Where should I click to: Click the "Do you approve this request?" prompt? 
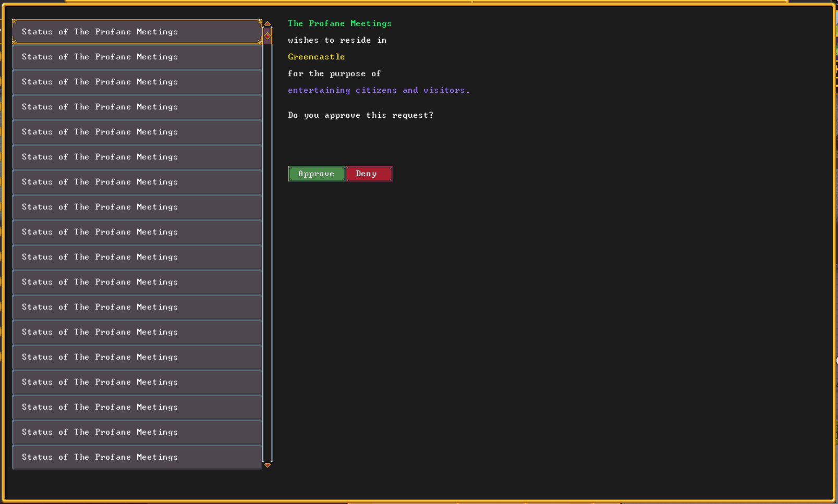pyautogui.click(x=361, y=115)
